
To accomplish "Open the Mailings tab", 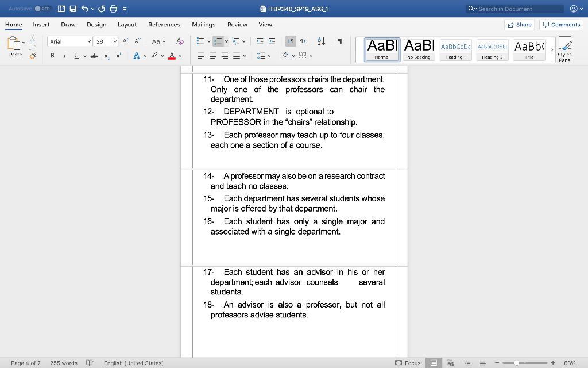I will [204, 25].
